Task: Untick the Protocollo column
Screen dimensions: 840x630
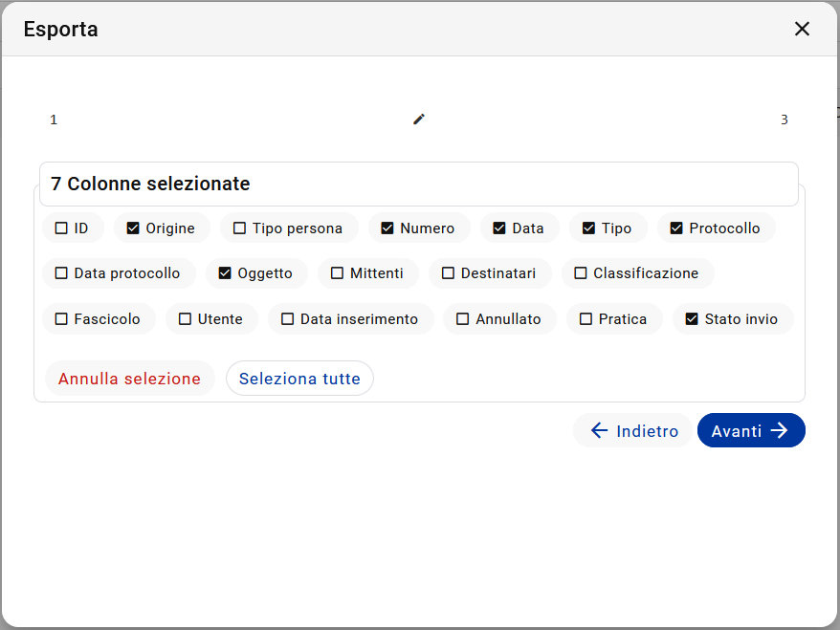Action: point(676,228)
